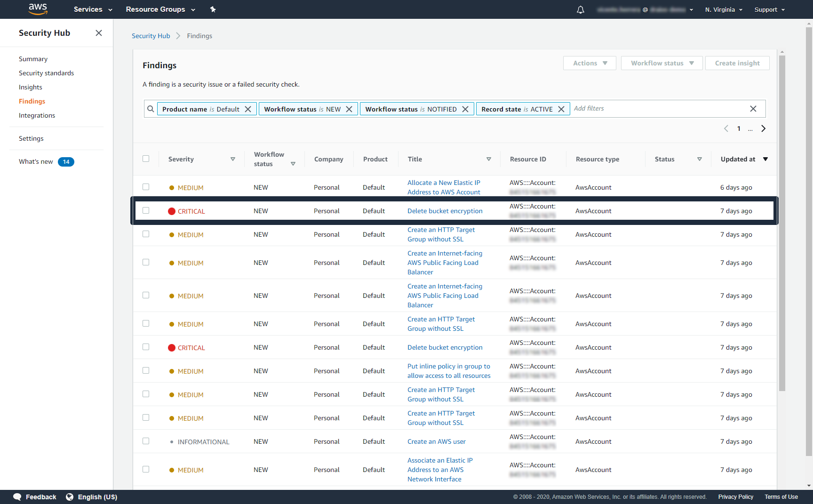Open Security standards in the sidebar
Image resolution: width=813 pixels, height=504 pixels.
click(46, 73)
